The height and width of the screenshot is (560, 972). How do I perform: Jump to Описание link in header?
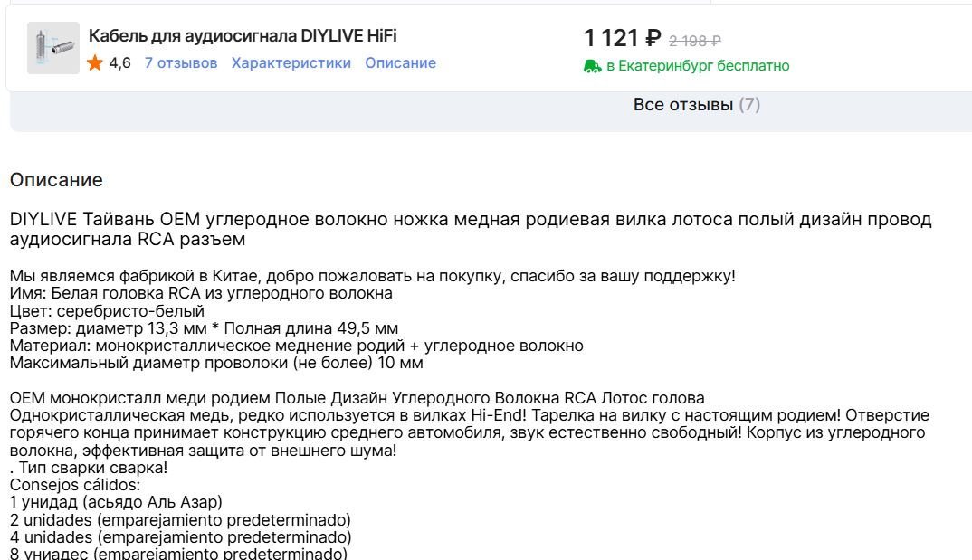tap(400, 63)
